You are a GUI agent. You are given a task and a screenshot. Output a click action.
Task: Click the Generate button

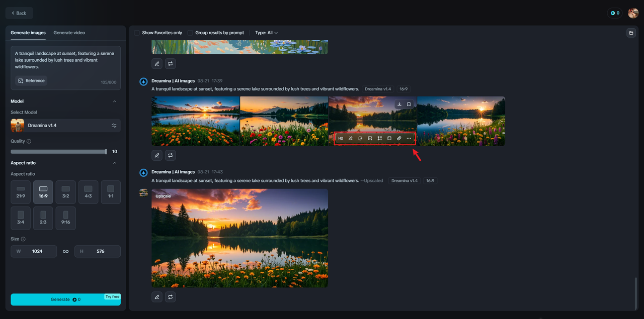pos(65,299)
